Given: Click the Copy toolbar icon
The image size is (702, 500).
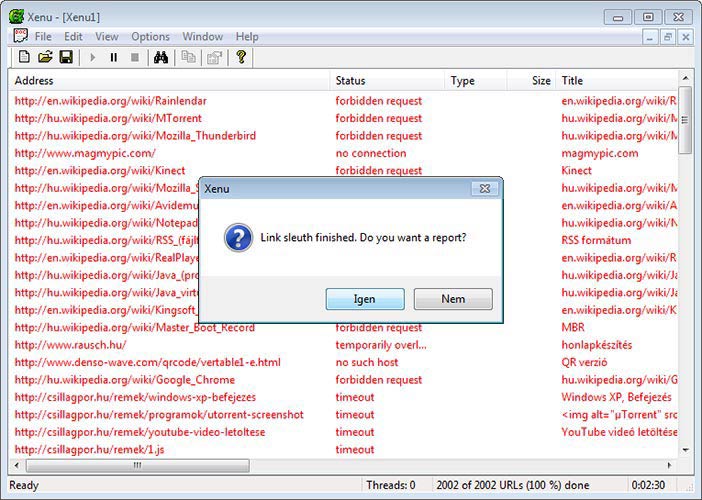Looking at the screenshot, I should click(188, 57).
